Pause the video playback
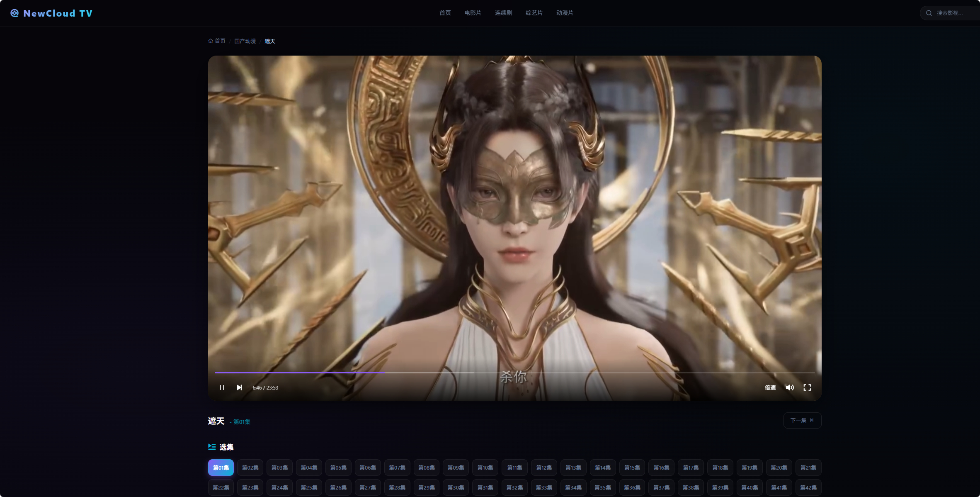 (222, 387)
